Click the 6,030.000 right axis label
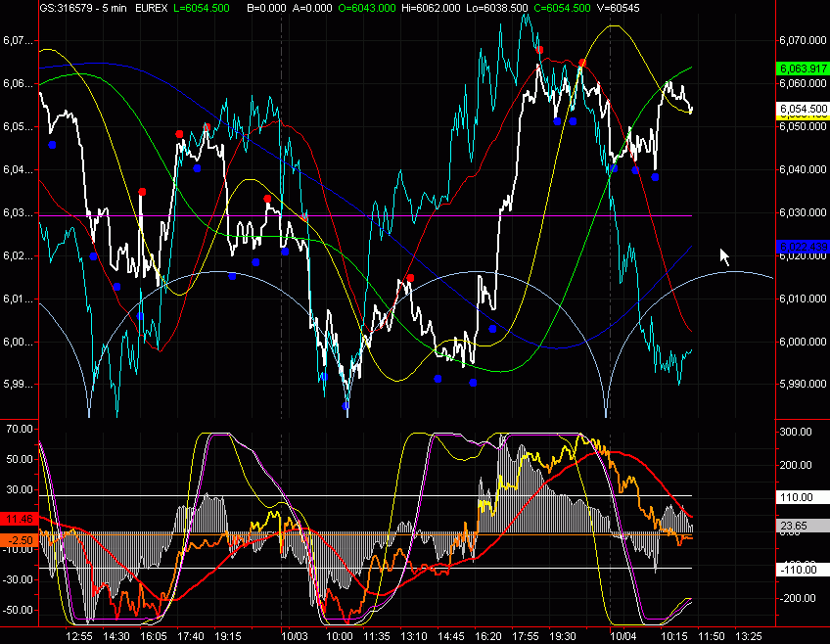 (x=803, y=212)
